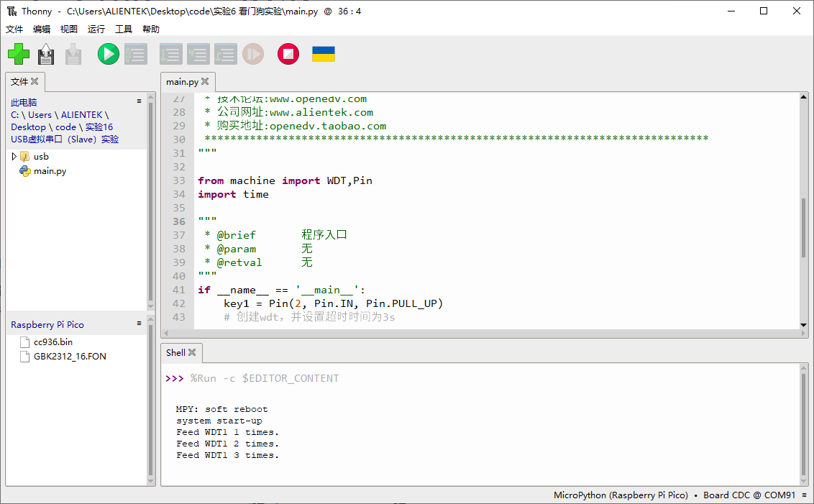814x504 pixels.
Task: Click line number 36 in gutter
Action: pyautogui.click(x=179, y=221)
